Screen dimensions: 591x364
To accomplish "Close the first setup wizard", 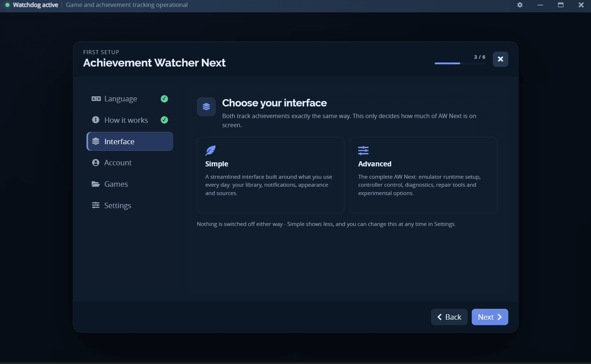I will pyautogui.click(x=501, y=59).
